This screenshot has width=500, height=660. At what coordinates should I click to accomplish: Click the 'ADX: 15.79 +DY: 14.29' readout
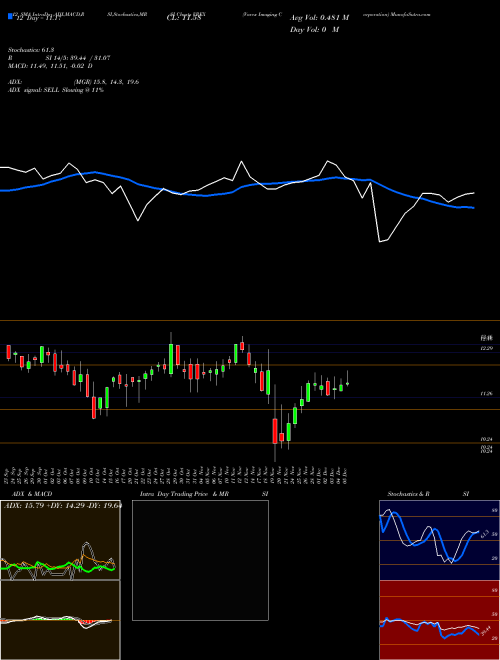pyautogui.click(x=62, y=505)
